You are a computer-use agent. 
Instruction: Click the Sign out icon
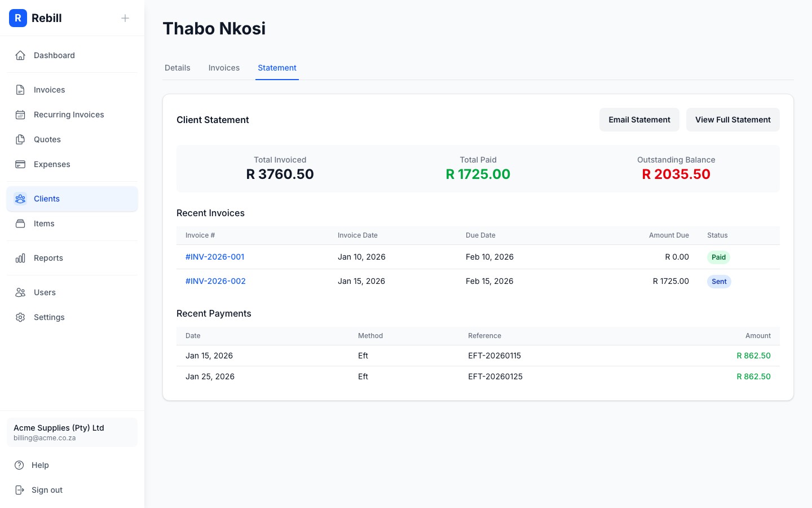pos(20,490)
